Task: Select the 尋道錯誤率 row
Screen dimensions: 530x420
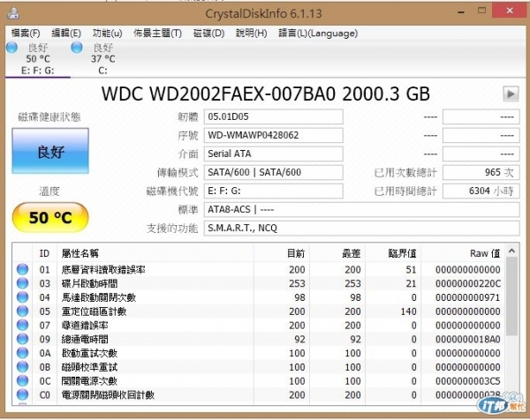Action: (259, 325)
